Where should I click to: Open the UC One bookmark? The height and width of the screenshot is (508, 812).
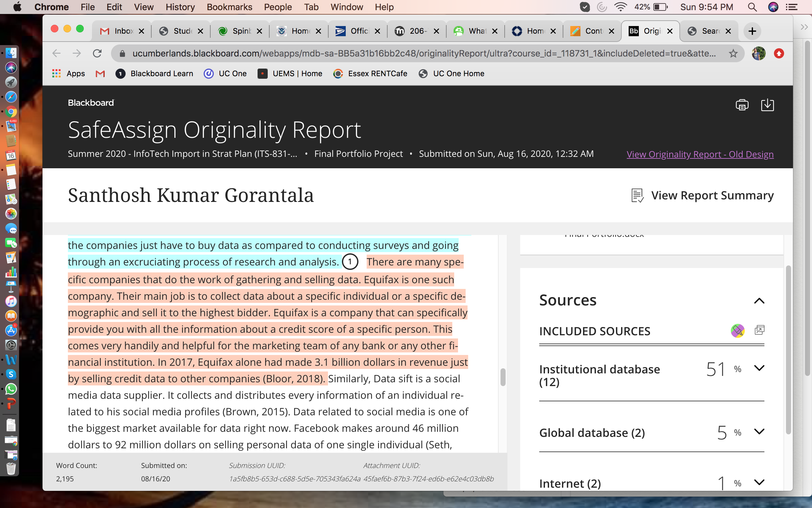[225, 74]
